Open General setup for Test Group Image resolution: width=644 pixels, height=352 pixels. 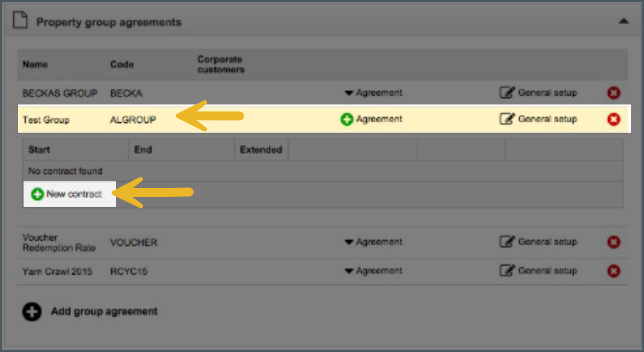pos(538,120)
